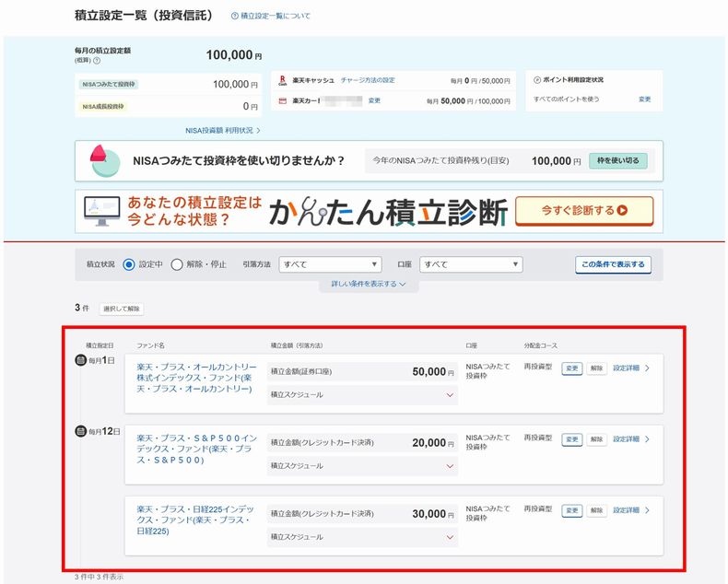
Task: Click the pie chart icon in NISA banner
Action: (105, 160)
